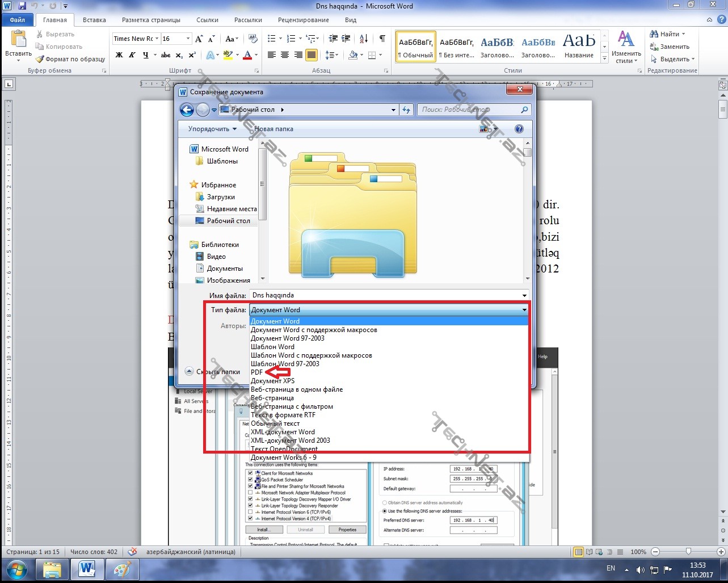Viewport: 728px width, 583px height.
Task: Expand the Упорядочить dropdown menu
Action: click(x=213, y=129)
